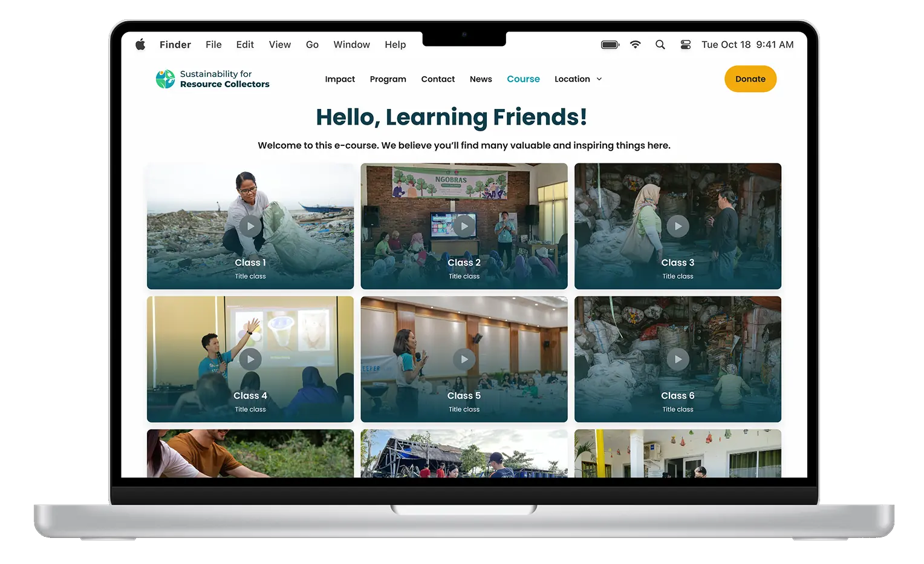Go to the Impact page
Screen dimensions: 924x564
pyautogui.click(x=340, y=79)
